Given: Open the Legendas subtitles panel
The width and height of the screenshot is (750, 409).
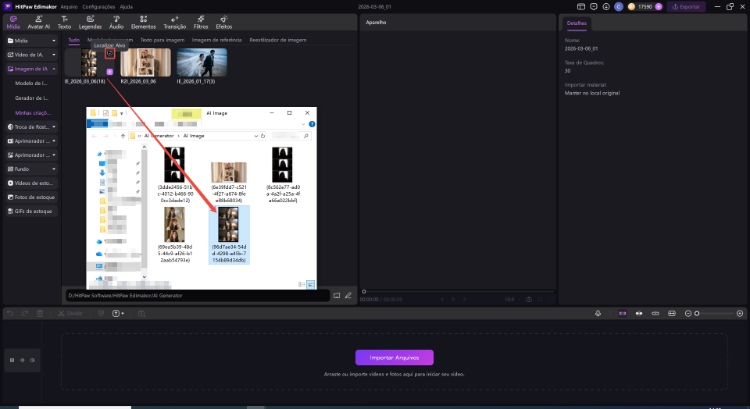Looking at the screenshot, I should coord(90,22).
